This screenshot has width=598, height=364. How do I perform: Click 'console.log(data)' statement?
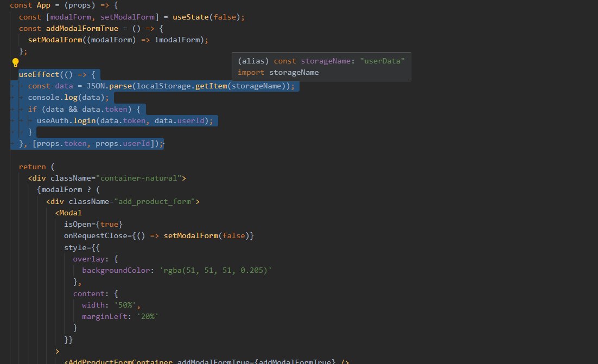66,97
